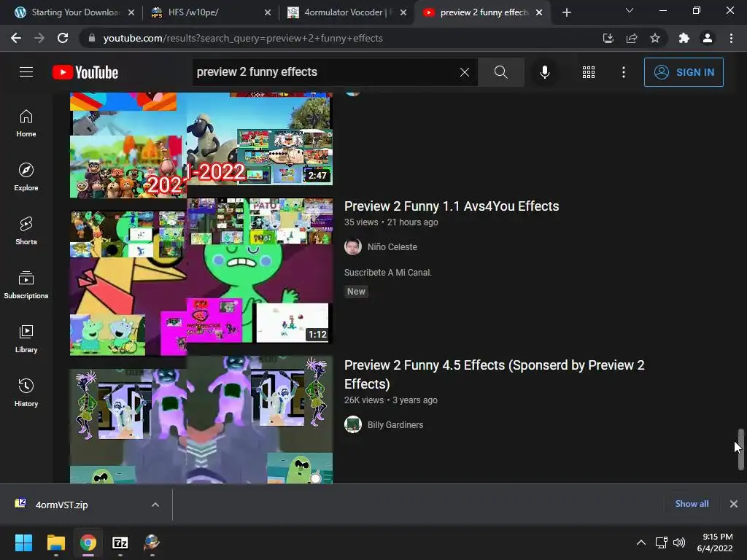Open History in the sidebar

pyautogui.click(x=26, y=393)
